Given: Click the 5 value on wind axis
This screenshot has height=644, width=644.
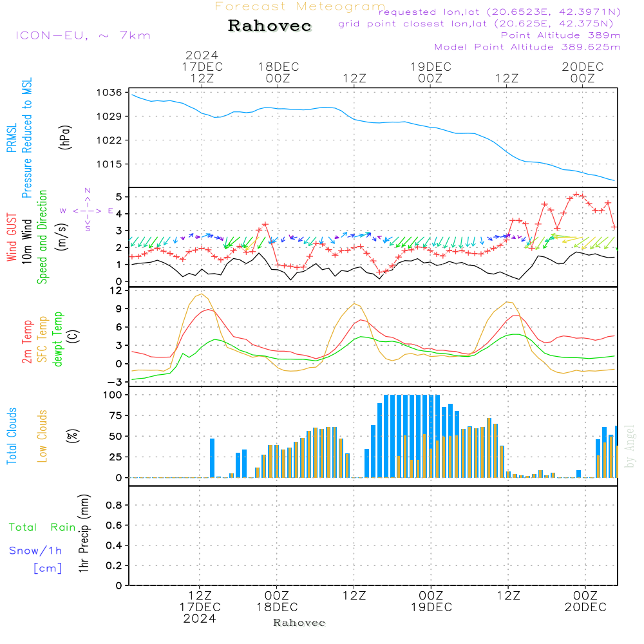Looking at the screenshot, I should coord(119,196).
